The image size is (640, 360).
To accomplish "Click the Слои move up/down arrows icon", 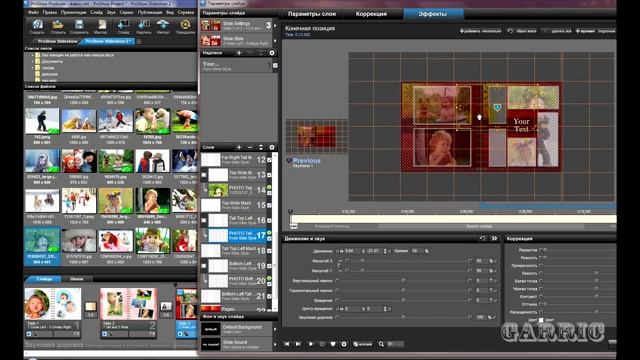I will 261,147.
